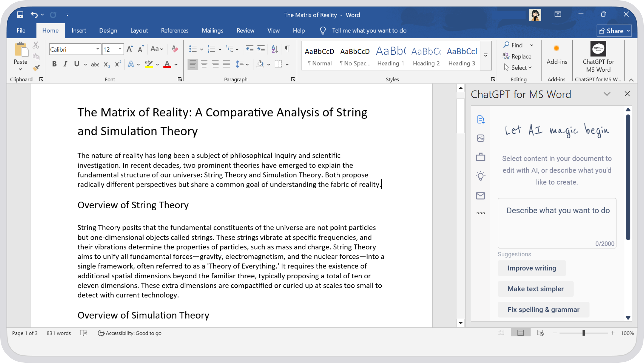Click the briefcase icon in ChatGPT panel

coord(481,157)
